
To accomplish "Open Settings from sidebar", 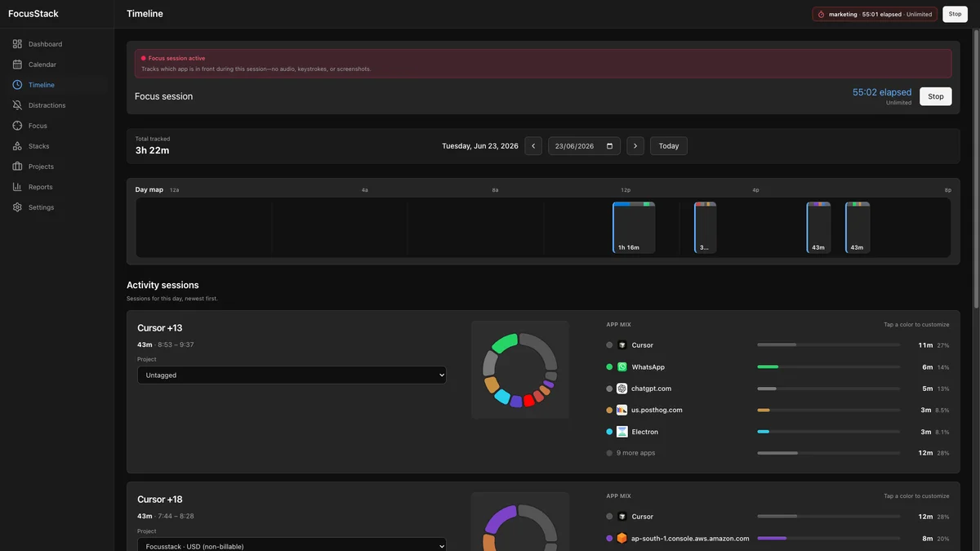I will coord(56,207).
